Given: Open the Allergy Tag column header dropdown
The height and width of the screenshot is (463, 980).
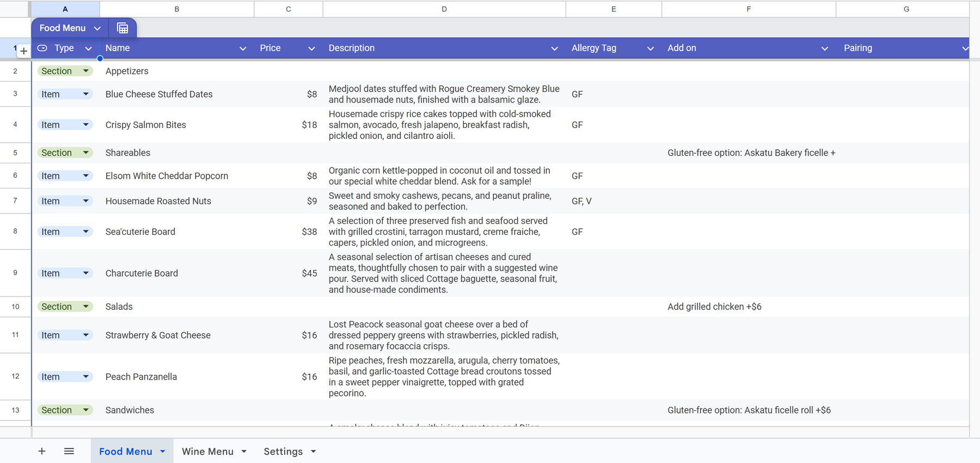Looking at the screenshot, I should click(x=650, y=48).
